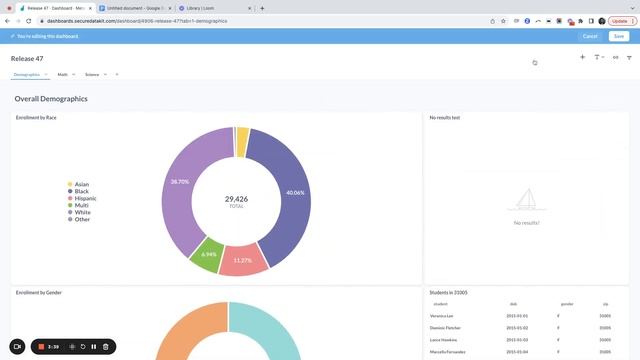640x360 pixels.
Task: Pause the Loom recording
Action: 94,347
